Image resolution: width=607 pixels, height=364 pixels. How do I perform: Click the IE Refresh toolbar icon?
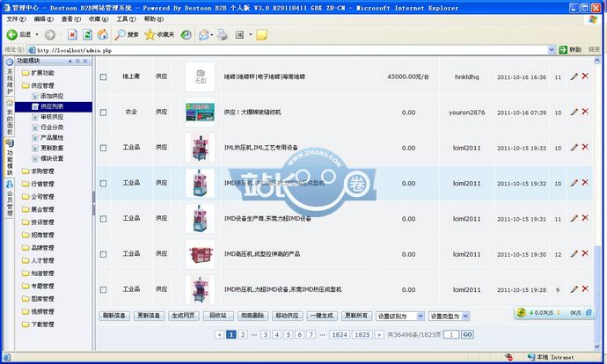coord(87,34)
